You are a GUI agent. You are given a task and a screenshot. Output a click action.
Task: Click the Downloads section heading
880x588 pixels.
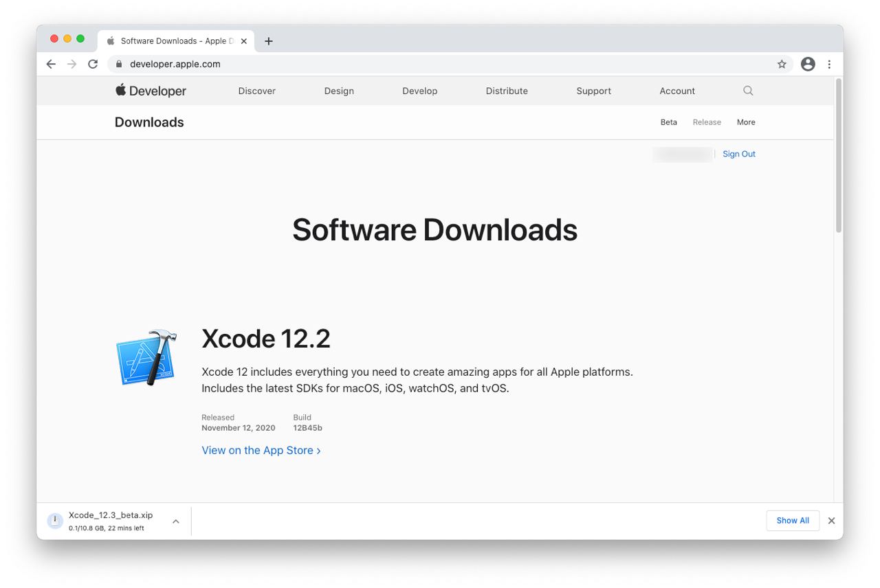(x=149, y=122)
